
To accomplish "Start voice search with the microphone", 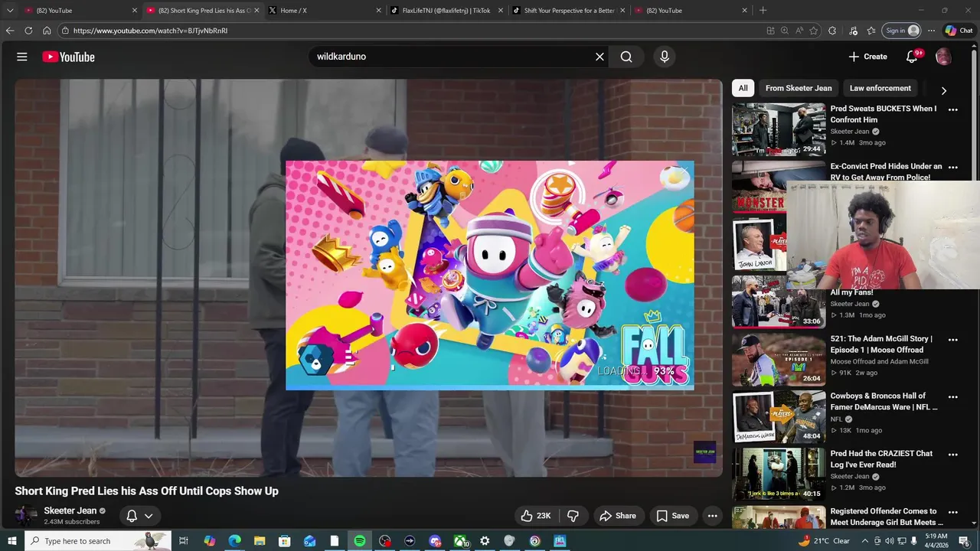I will point(664,57).
